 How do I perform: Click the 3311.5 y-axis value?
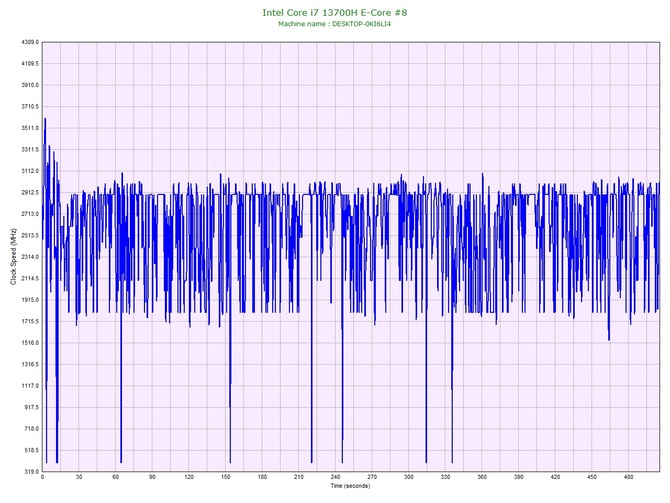click(x=30, y=150)
